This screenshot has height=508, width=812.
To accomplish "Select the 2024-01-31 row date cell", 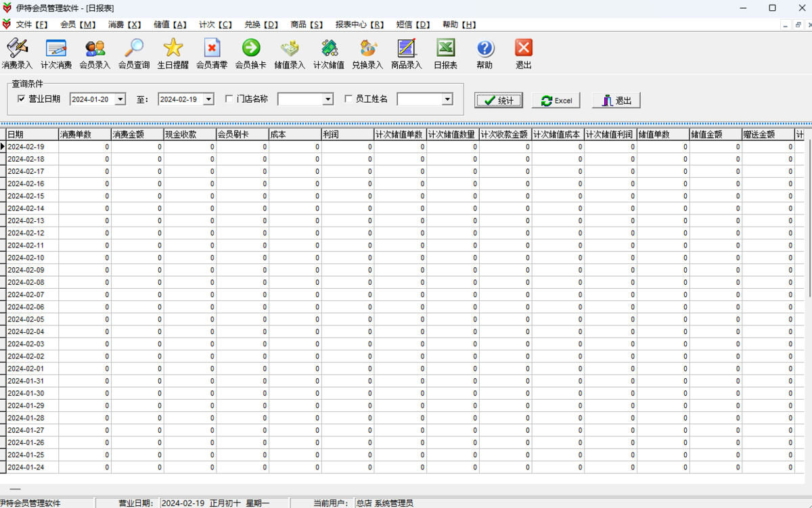I will (x=32, y=381).
